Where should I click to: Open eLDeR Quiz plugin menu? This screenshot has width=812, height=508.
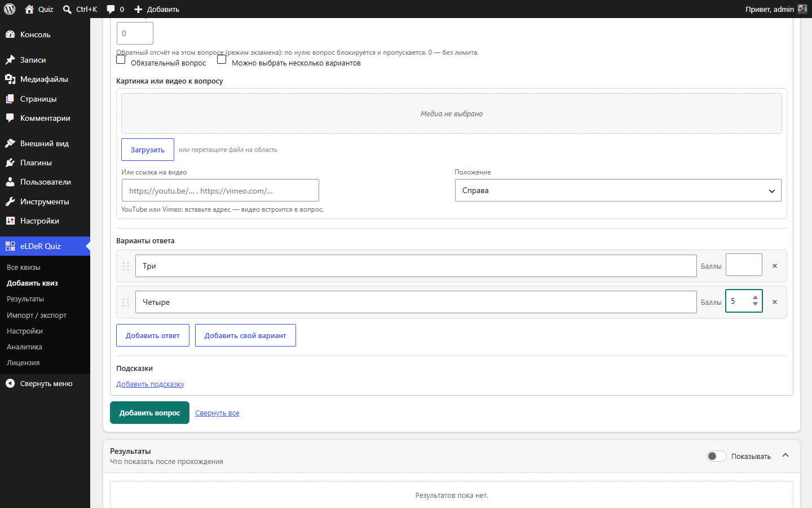pos(45,246)
